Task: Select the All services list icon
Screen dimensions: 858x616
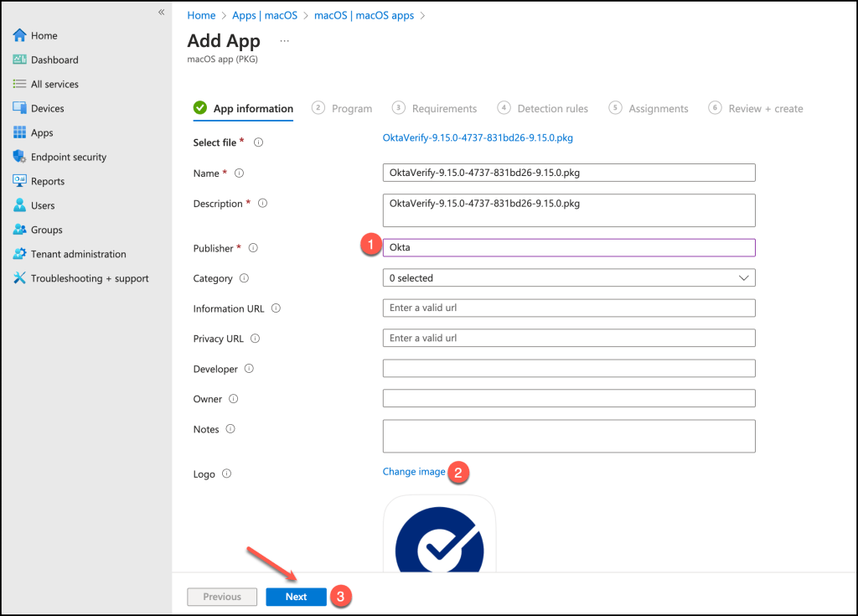Action: pos(20,85)
